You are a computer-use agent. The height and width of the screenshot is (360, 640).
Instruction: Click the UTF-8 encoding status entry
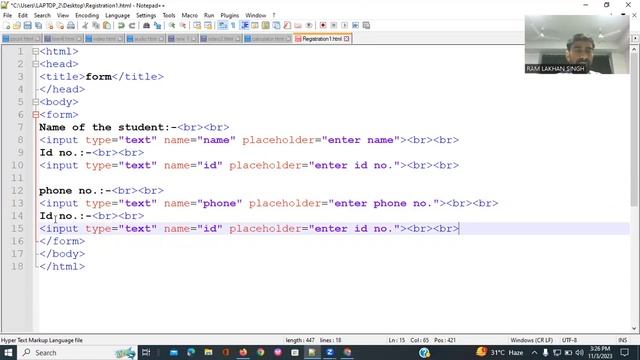pos(569,340)
